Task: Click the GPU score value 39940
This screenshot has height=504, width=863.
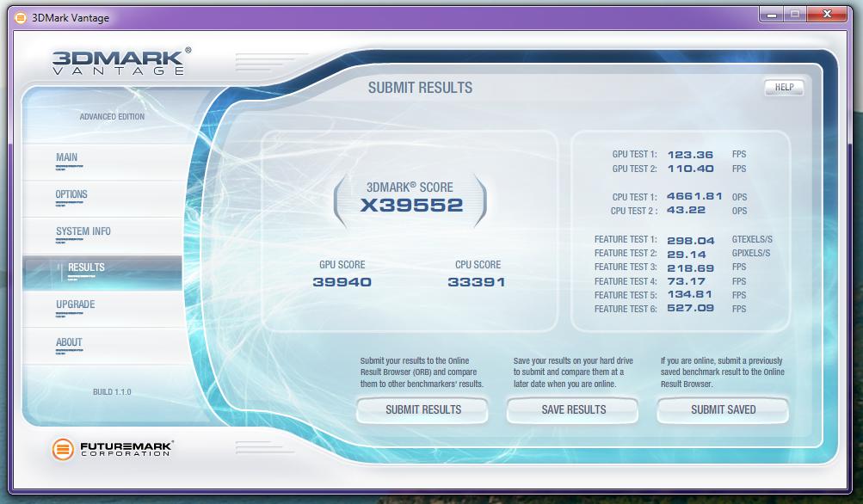Action: pyautogui.click(x=342, y=282)
